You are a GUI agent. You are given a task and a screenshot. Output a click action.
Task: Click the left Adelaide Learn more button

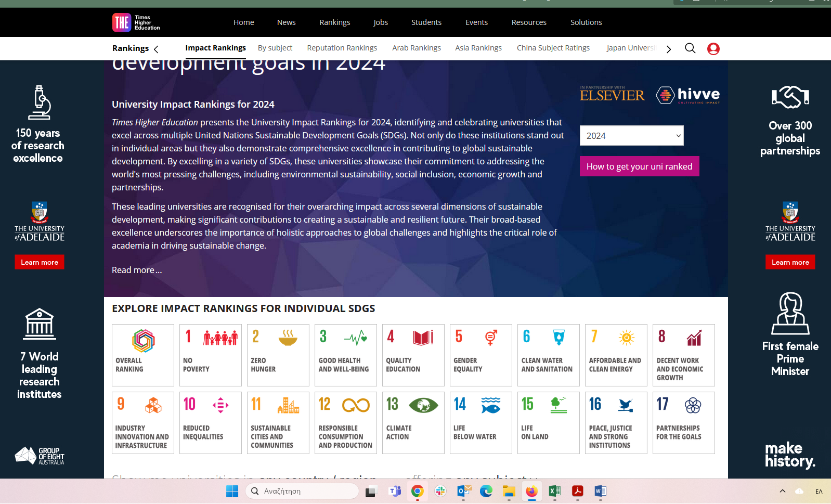40,262
